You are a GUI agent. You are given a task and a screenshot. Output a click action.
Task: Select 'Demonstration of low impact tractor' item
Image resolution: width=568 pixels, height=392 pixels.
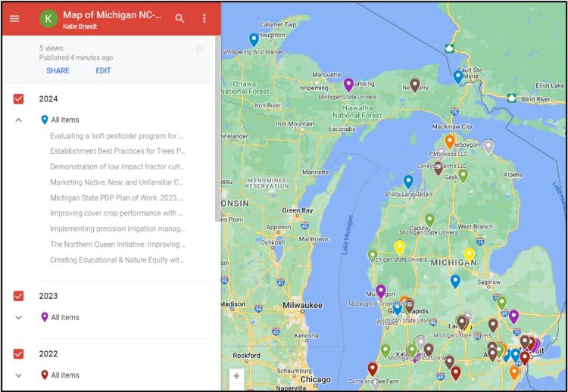[117, 166]
